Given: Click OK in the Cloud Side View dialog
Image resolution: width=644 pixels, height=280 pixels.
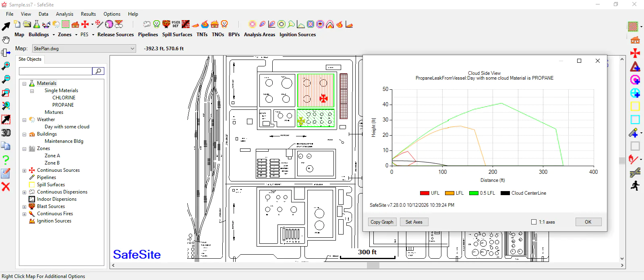Looking at the screenshot, I should (x=588, y=222).
